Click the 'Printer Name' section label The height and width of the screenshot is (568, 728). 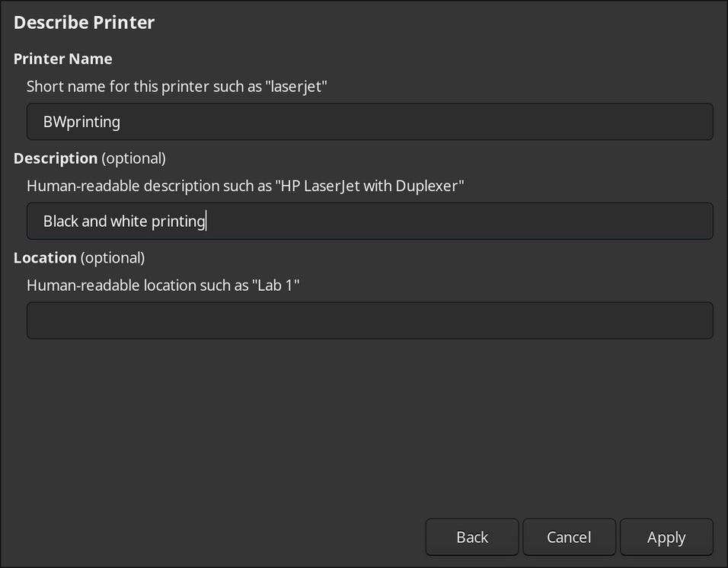(x=62, y=59)
